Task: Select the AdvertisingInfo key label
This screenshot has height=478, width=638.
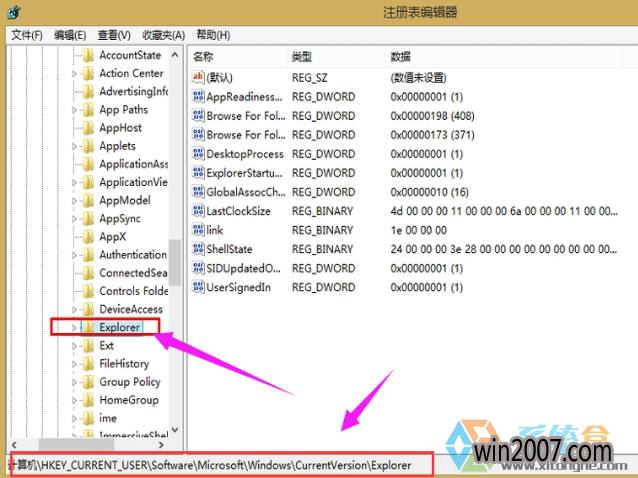Action: click(x=133, y=91)
